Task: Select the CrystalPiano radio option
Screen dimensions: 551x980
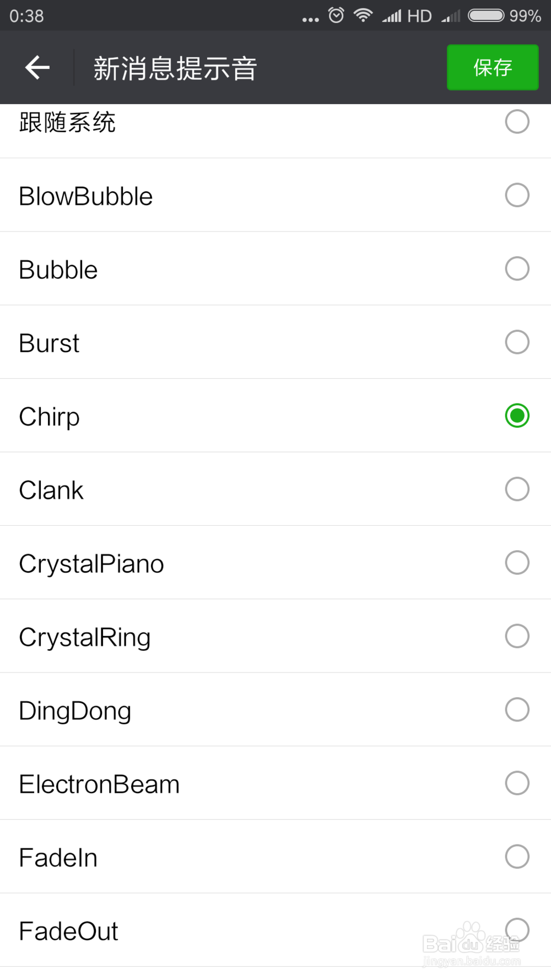Action: tap(517, 563)
